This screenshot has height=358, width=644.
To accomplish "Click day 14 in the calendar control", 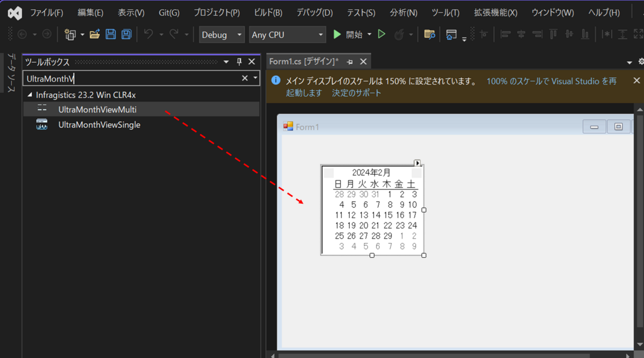I will (x=376, y=215).
